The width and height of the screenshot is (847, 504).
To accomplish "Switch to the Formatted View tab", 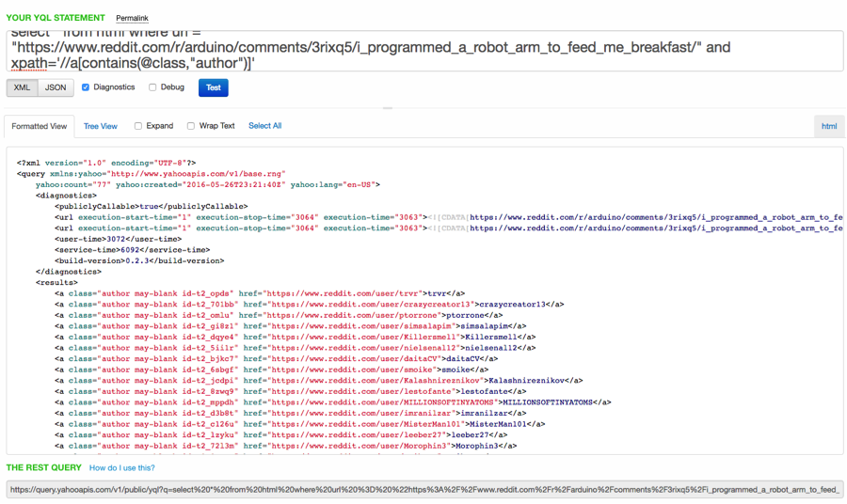I will (40, 126).
